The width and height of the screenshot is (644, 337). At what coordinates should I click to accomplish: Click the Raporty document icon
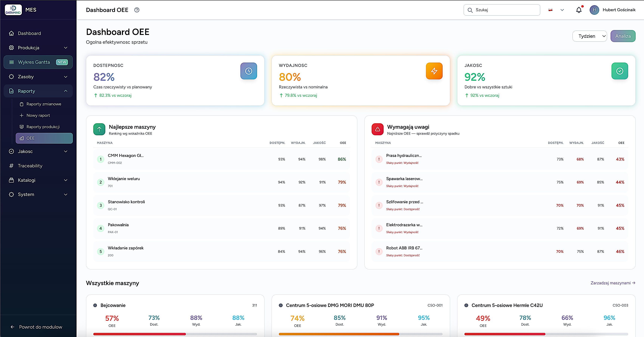pos(11,91)
